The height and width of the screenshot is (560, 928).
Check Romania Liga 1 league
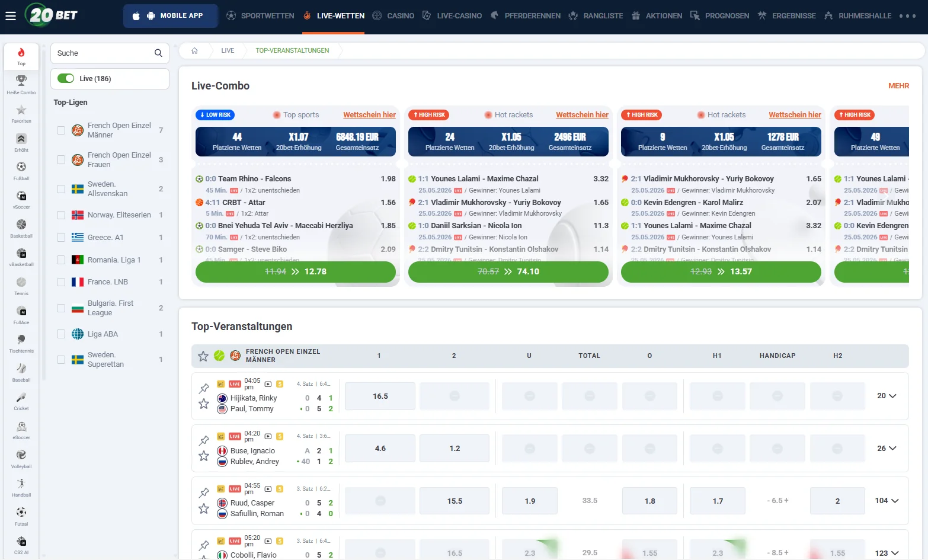(61, 260)
